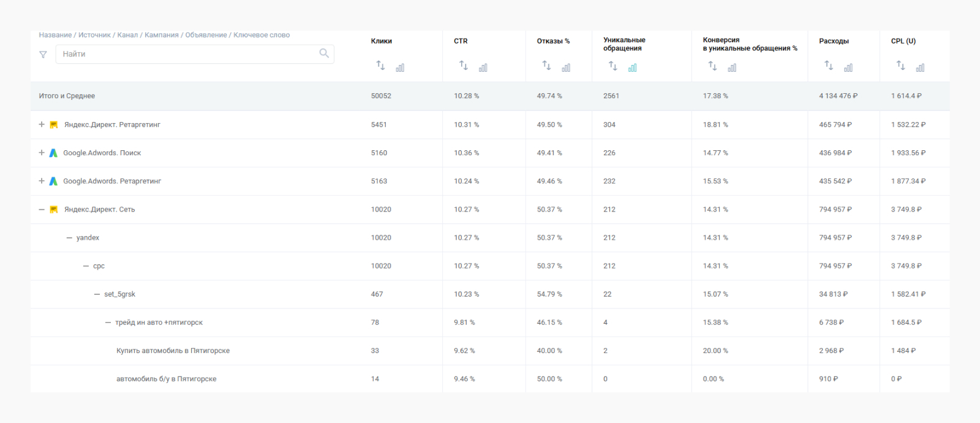
Task: Sort by the CPL (U) column
Action: point(900,66)
